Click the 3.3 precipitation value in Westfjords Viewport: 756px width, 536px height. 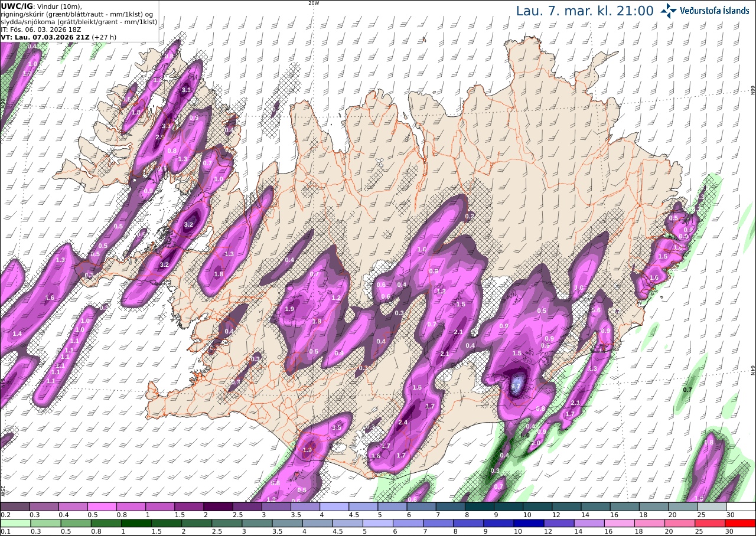pyautogui.click(x=166, y=126)
